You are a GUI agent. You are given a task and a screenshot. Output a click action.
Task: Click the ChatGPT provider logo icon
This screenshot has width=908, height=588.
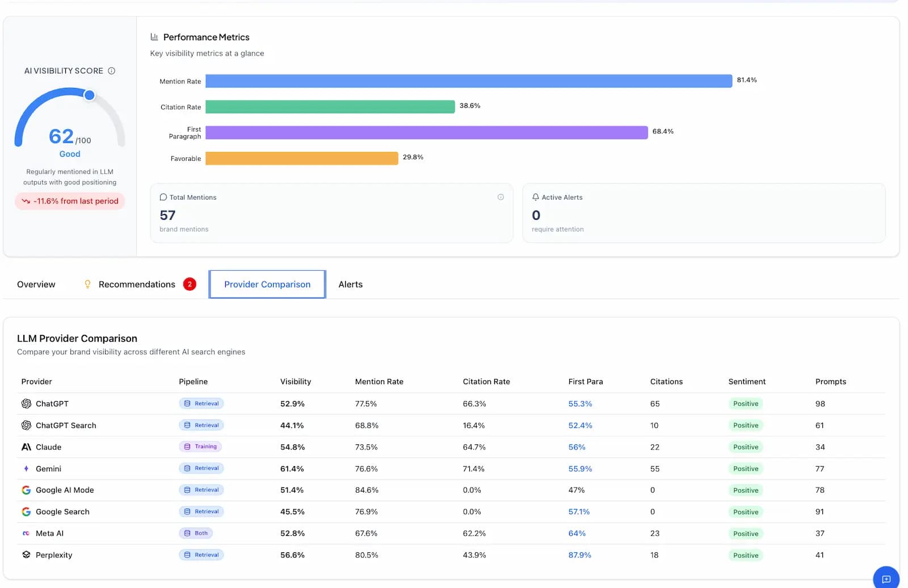coord(26,404)
